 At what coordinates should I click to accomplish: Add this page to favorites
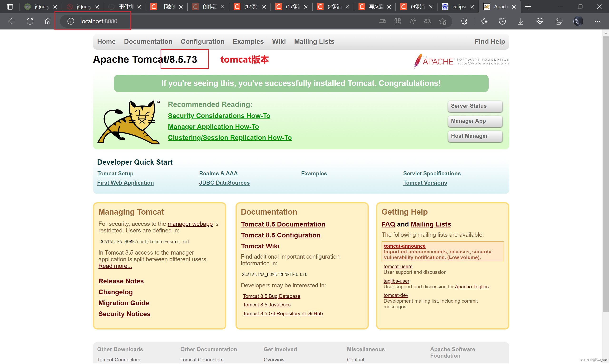click(x=443, y=21)
